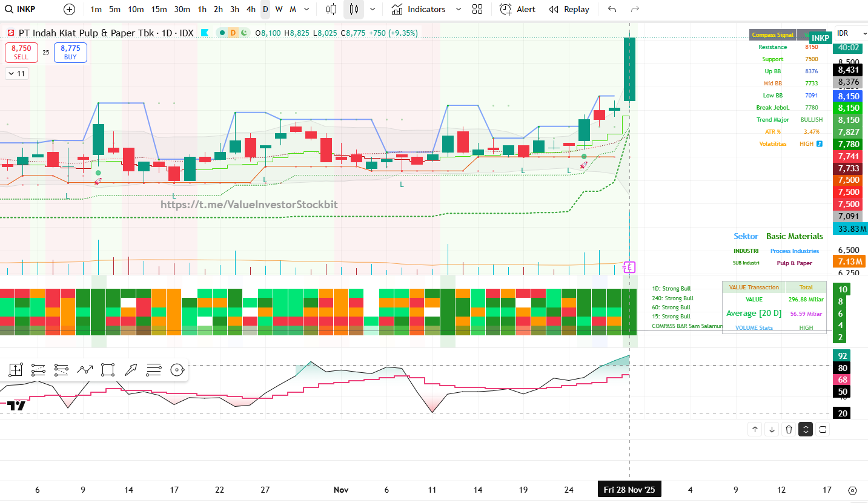Image resolution: width=868 pixels, height=503 pixels.
Task: Open the chart style dropdown arrow
Action: 372,9
